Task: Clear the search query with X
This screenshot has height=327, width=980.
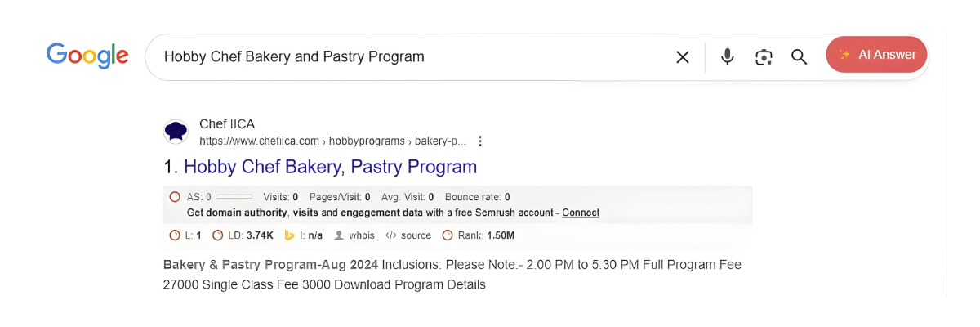Action: (683, 56)
